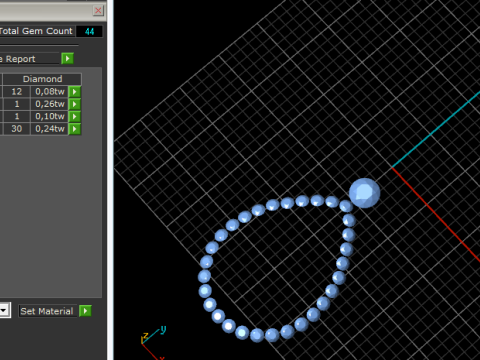Click the Report button label
480x360 pixels.
29,59
